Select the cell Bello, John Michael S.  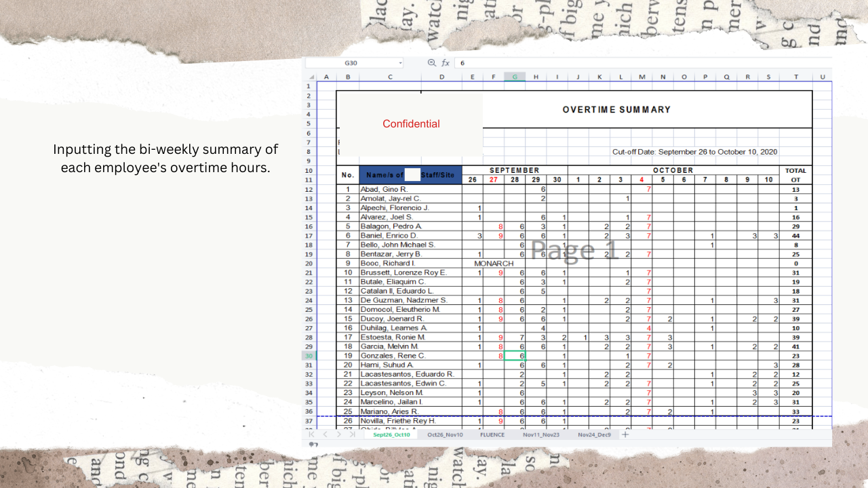tap(410, 245)
